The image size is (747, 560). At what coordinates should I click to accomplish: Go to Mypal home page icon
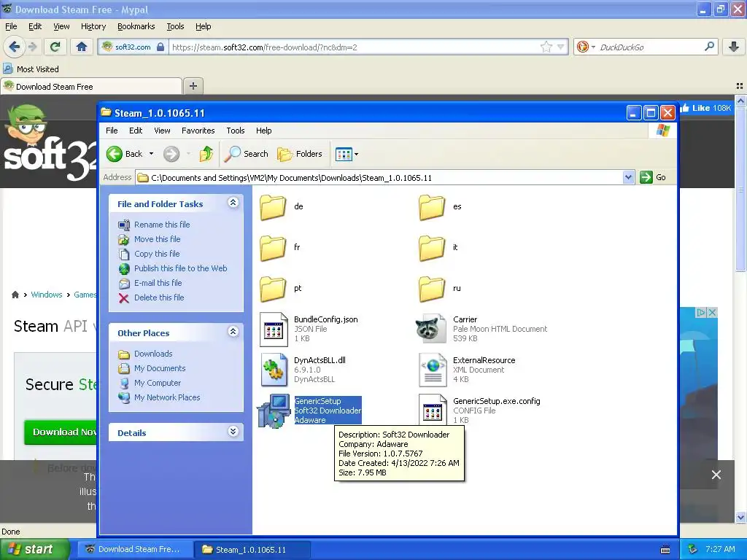click(82, 47)
